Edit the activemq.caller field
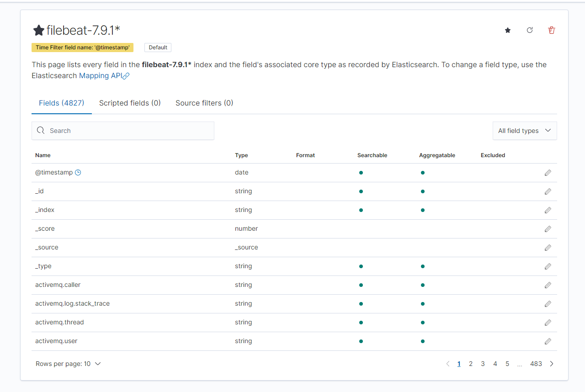585x392 pixels. tap(548, 285)
